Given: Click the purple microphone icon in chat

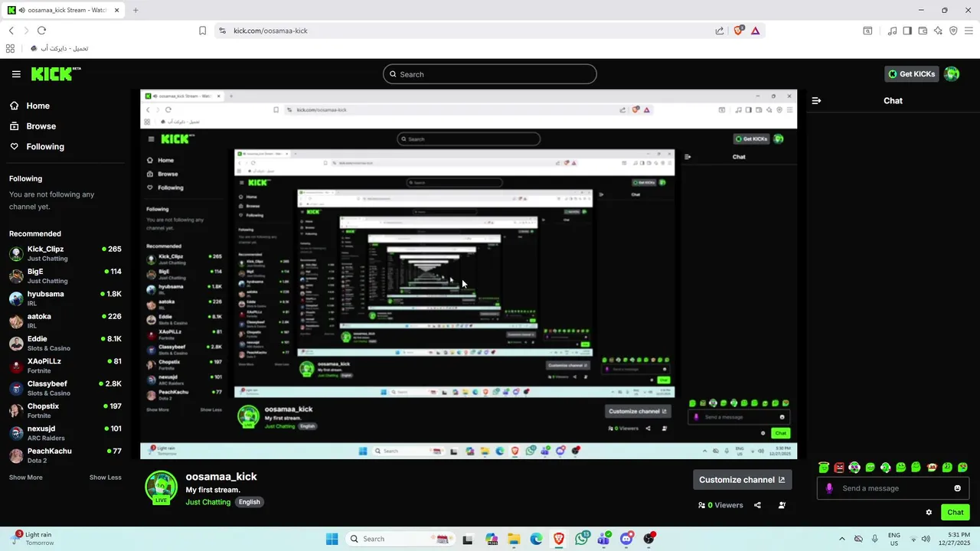Looking at the screenshot, I should [829, 488].
